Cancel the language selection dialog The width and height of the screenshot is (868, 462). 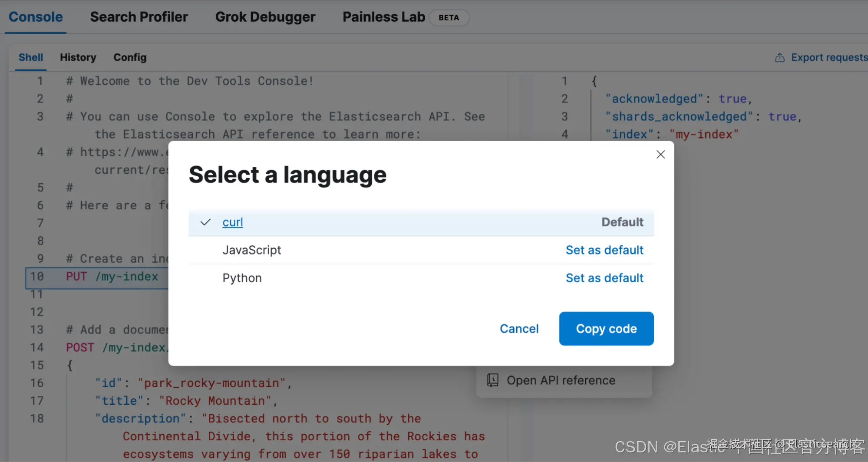pos(519,329)
